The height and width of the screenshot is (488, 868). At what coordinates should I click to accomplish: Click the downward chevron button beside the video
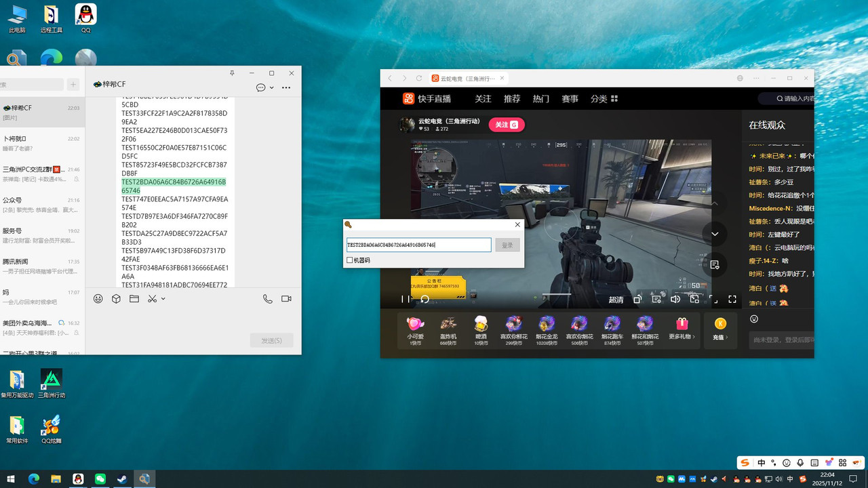pyautogui.click(x=715, y=234)
